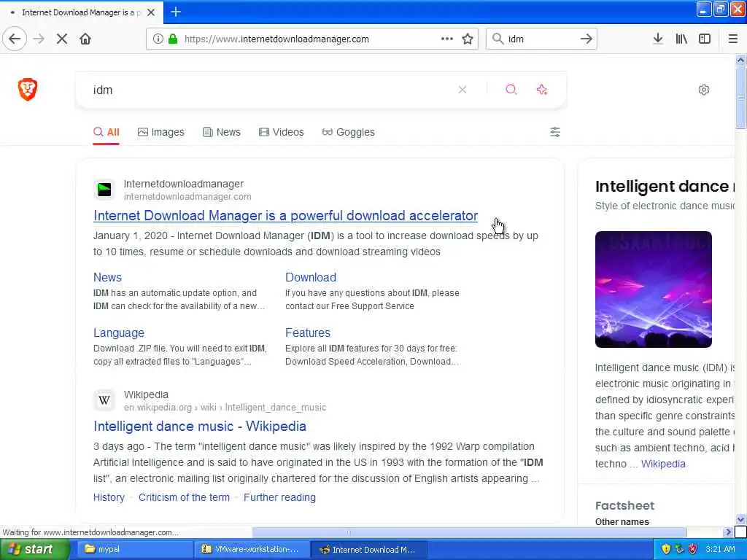
Task: Open the Goggles tab
Action: [348, 132]
